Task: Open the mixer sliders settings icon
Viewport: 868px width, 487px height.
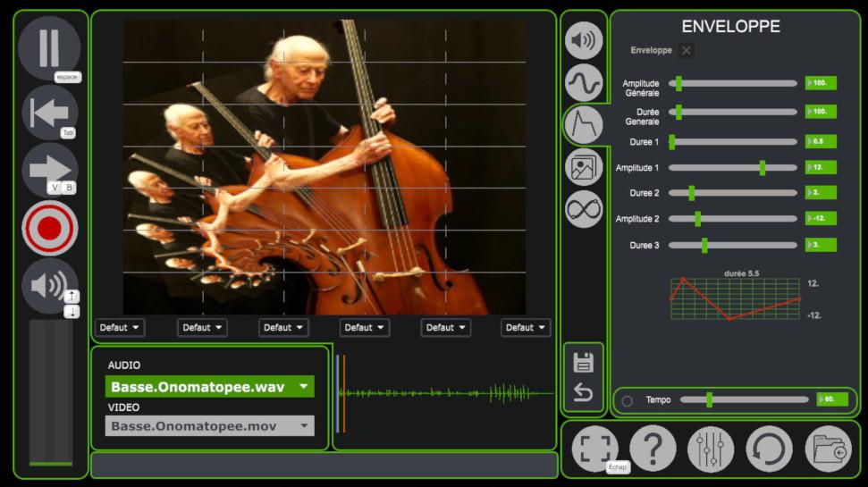Action: pyautogui.click(x=711, y=449)
